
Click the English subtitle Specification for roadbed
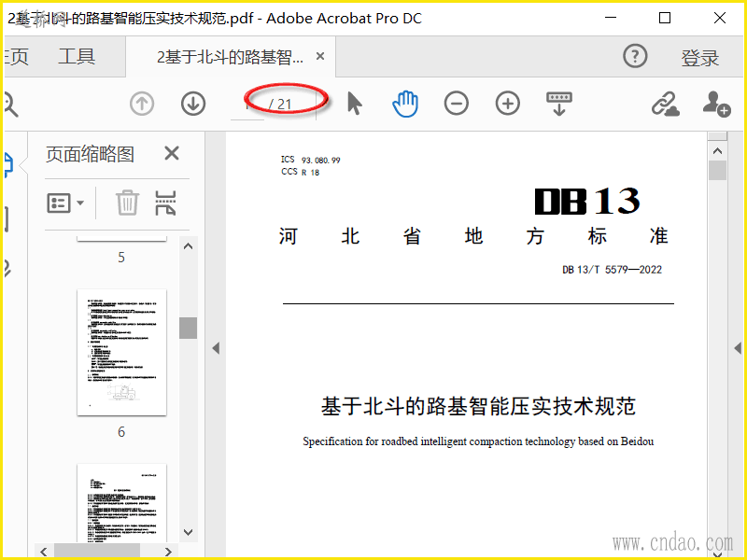[x=478, y=441]
